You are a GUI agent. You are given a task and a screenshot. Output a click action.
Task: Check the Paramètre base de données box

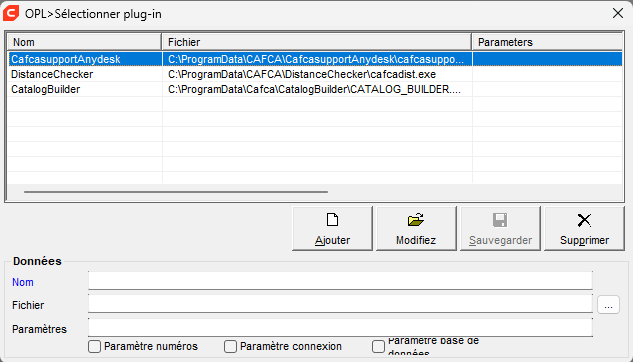pyautogui.click(x=378, y=346)
